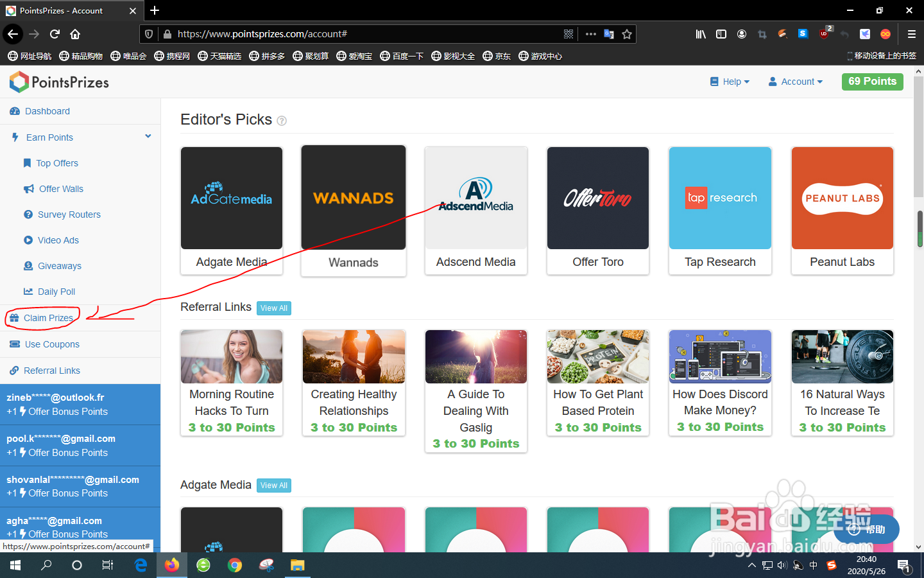924x578 pixels.
Task: Open the browser home page icon
Action: click(x=75, y=34)
